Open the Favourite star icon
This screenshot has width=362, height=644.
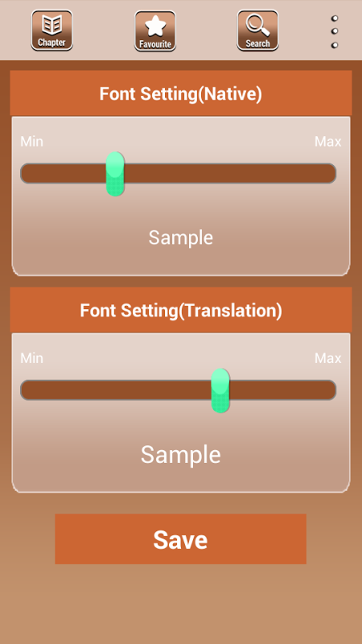click(x=155, y=31)
